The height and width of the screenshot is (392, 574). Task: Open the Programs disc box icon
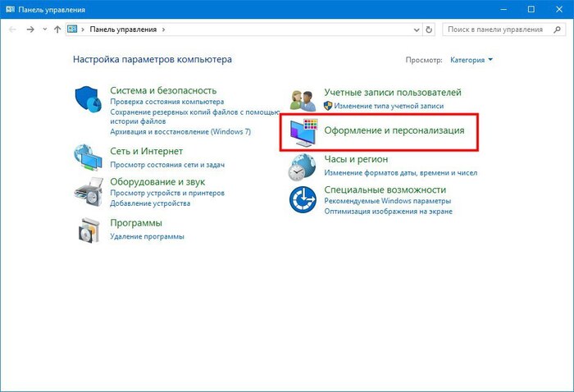[89, 230]
